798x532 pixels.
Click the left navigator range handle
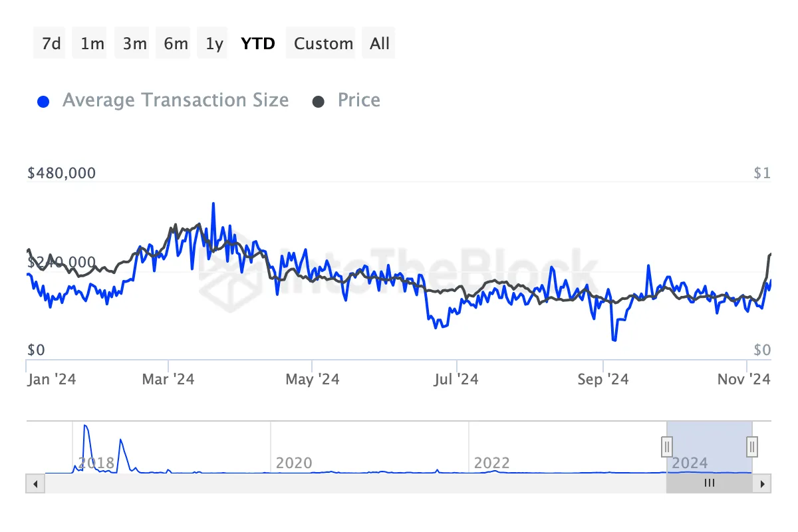point(666,447)
